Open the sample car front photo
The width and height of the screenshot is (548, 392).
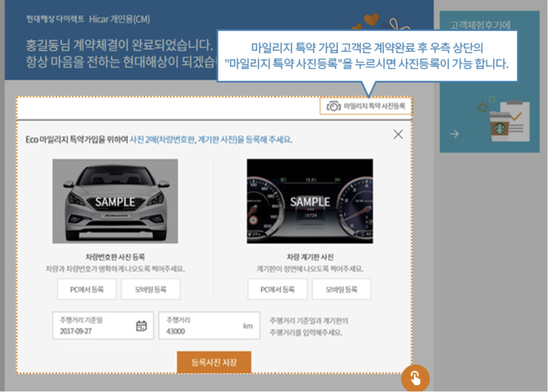point(115,201)
